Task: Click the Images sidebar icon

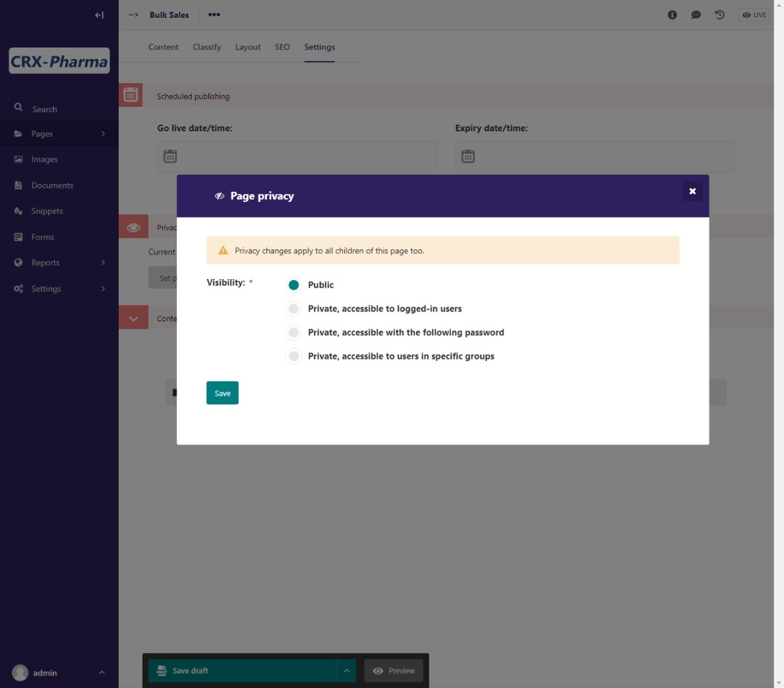Action: pyautogui.click(x=18, y=160)
